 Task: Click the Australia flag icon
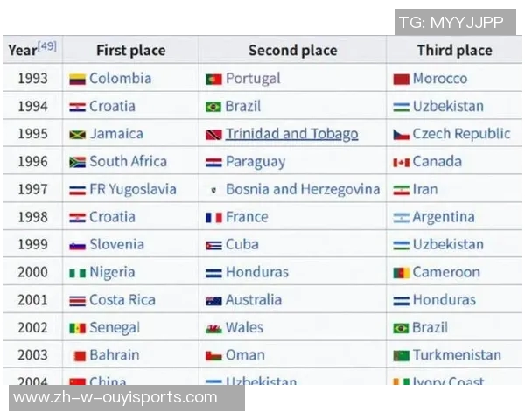(x=213, y=300)
